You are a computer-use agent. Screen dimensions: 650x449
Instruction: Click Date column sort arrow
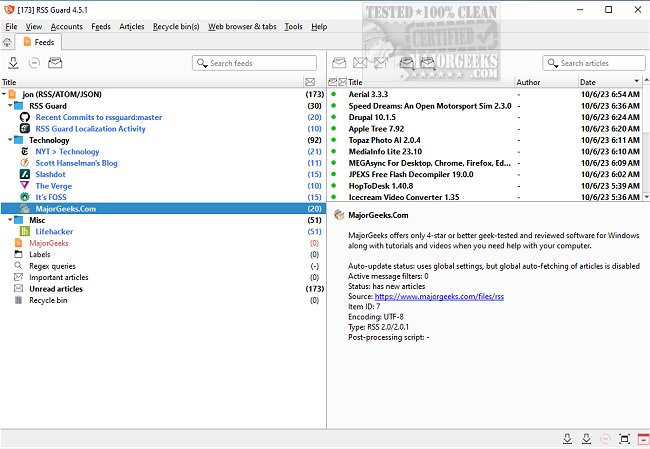(x=636, y=81)
